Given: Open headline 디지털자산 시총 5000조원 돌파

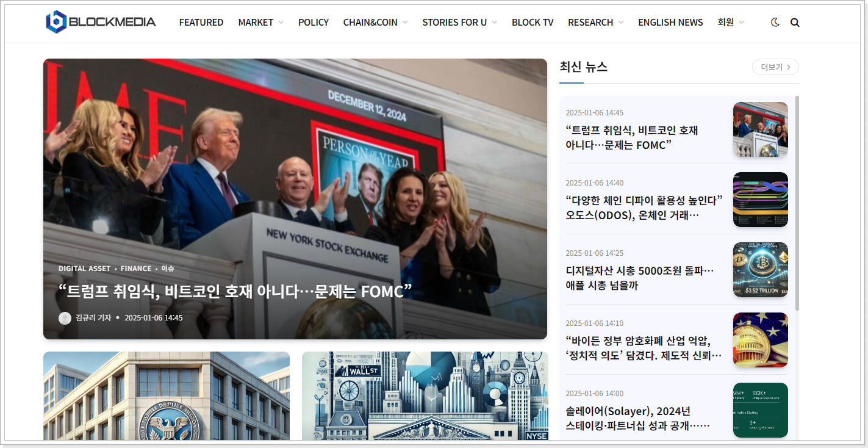Looking at the screenshot, I should click(x=640, y=278).
